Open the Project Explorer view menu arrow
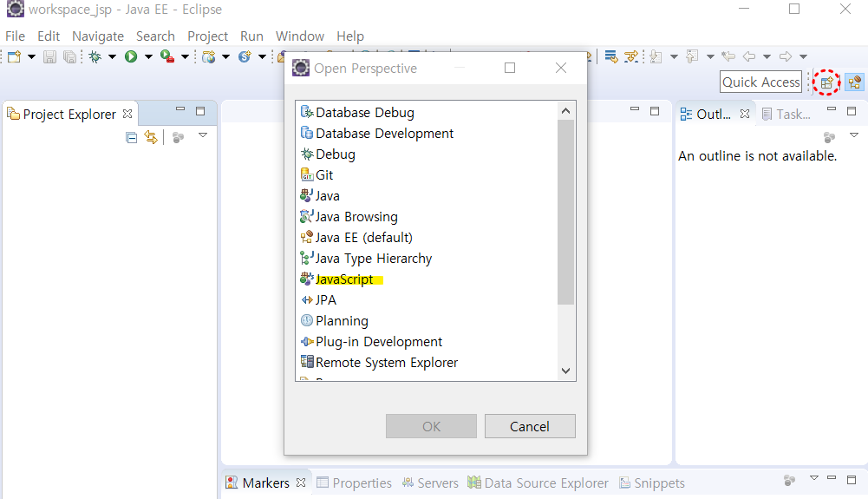Viewport: 868px width, 499px height. [203, 135]
